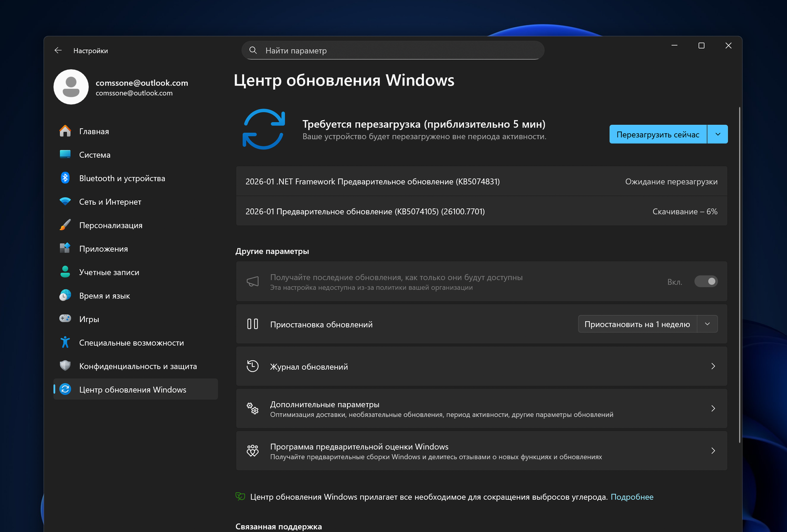Click the megaphone icon for latest updates
This screenshot has width=787, height=532.
(x=253, y=282)
